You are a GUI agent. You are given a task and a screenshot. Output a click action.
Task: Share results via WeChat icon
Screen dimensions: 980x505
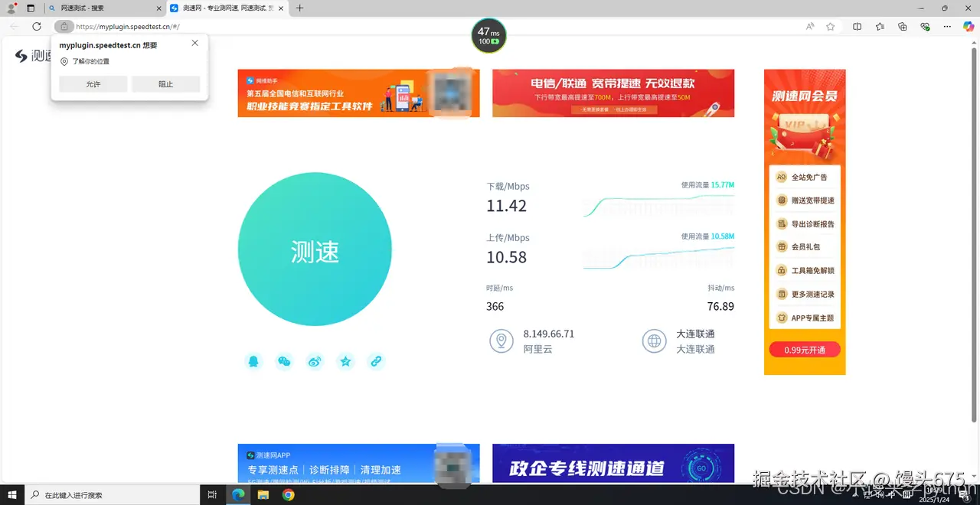pyautogui.click(x=284, y=361)
